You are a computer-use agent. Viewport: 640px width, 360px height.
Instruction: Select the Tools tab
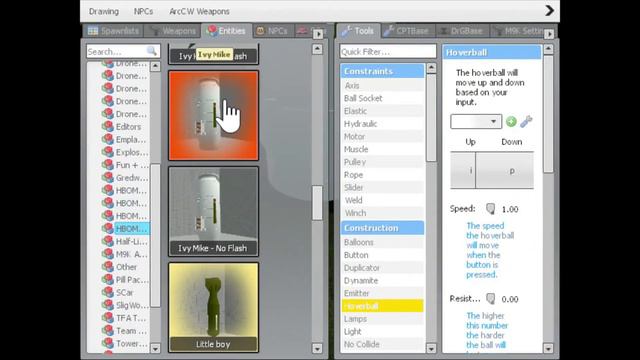coord(358,31)
